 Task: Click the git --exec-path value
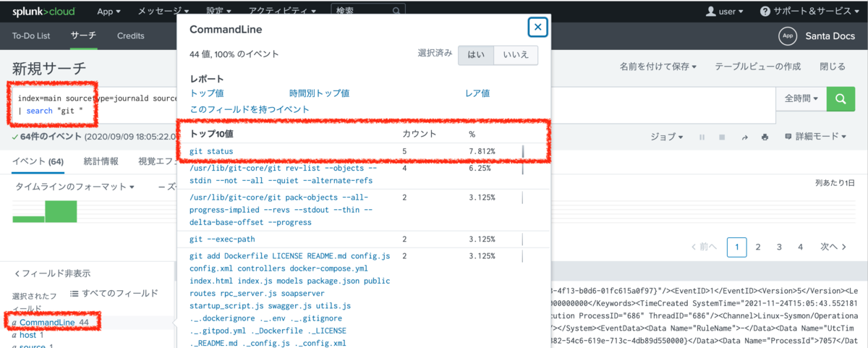tap(222, 239)
